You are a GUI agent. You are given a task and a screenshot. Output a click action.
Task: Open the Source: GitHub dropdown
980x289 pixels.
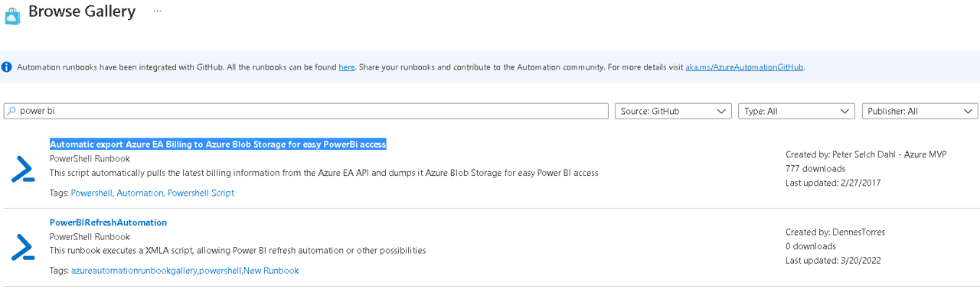pos(673,111)
